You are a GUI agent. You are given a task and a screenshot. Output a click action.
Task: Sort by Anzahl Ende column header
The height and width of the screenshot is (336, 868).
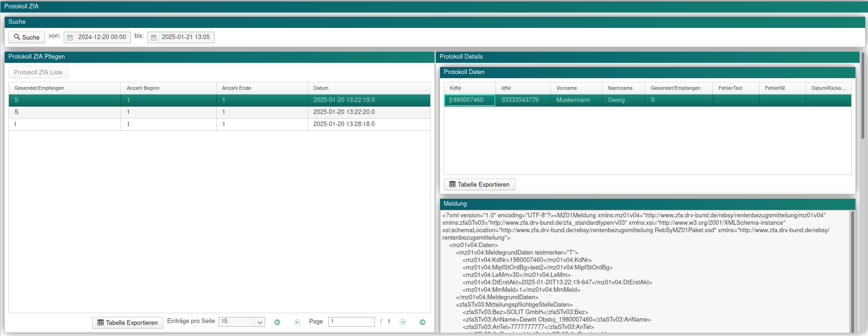pos(262,88)
